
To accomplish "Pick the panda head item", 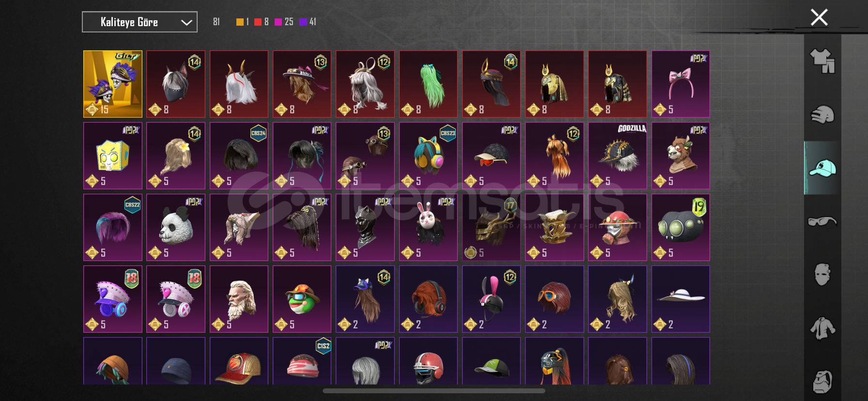I will point(176,227).
